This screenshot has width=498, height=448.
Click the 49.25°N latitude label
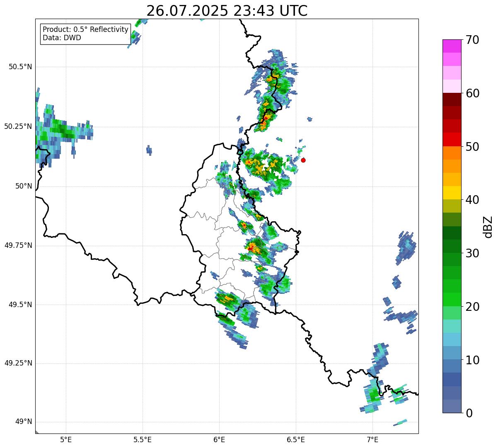[x=18, y=363]
